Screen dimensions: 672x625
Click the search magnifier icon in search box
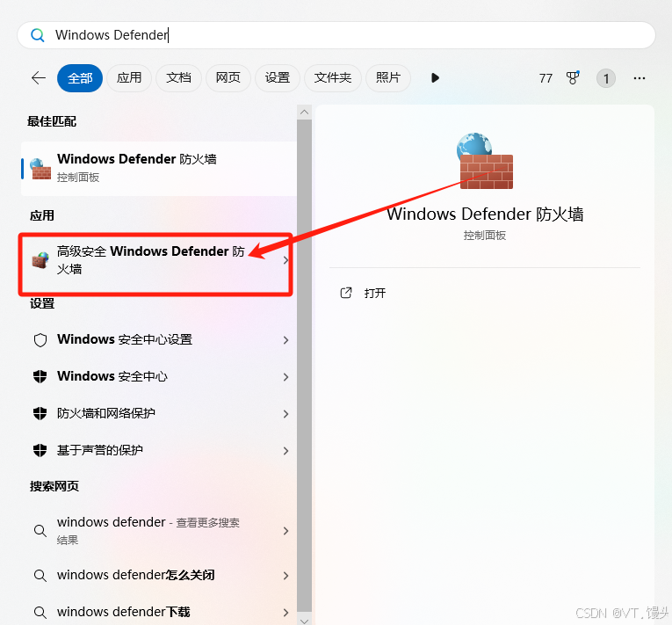coord(38,35)
